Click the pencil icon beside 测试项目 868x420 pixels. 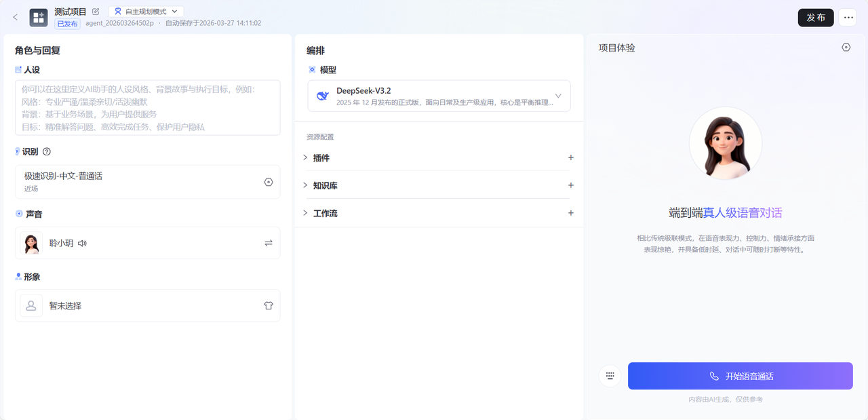96,12
